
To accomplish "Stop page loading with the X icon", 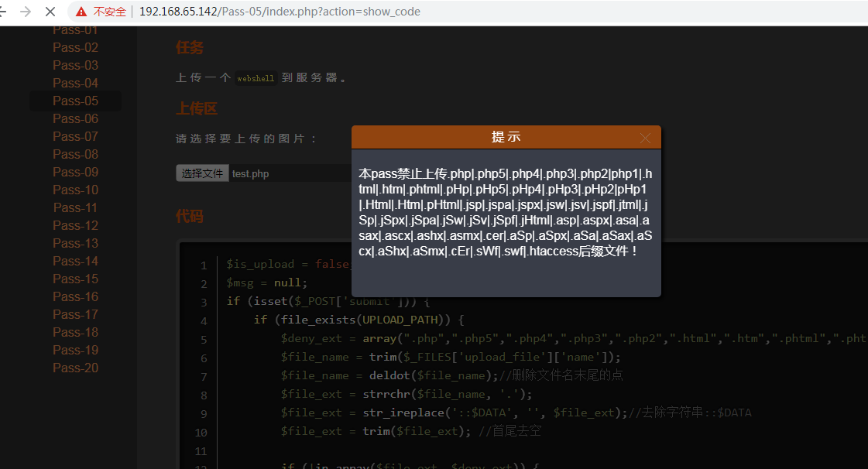I will (50, 12).
